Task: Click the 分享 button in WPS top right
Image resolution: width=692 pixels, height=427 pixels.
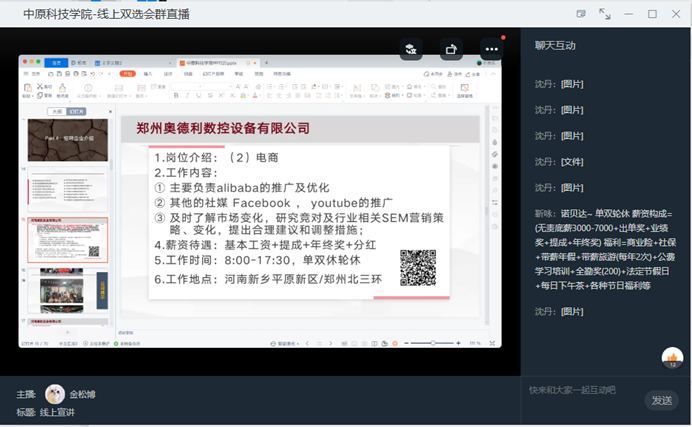Action: click(473, 74)
